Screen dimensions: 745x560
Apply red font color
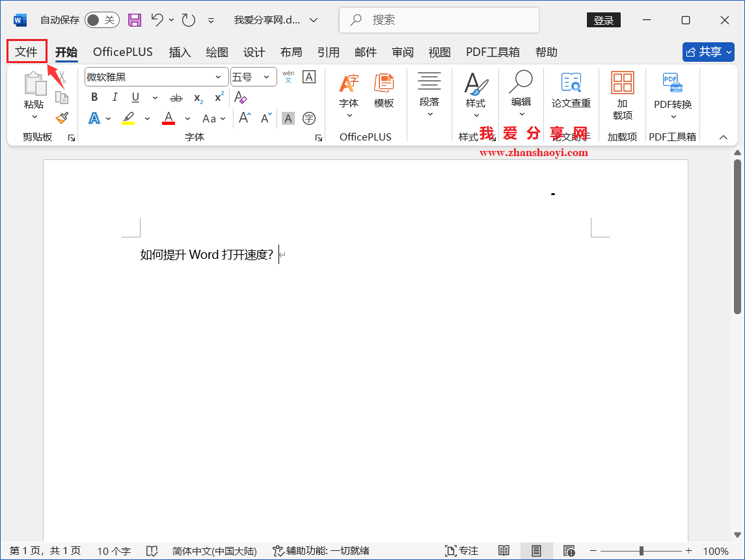pyautogui.click(x=169, y=118)
